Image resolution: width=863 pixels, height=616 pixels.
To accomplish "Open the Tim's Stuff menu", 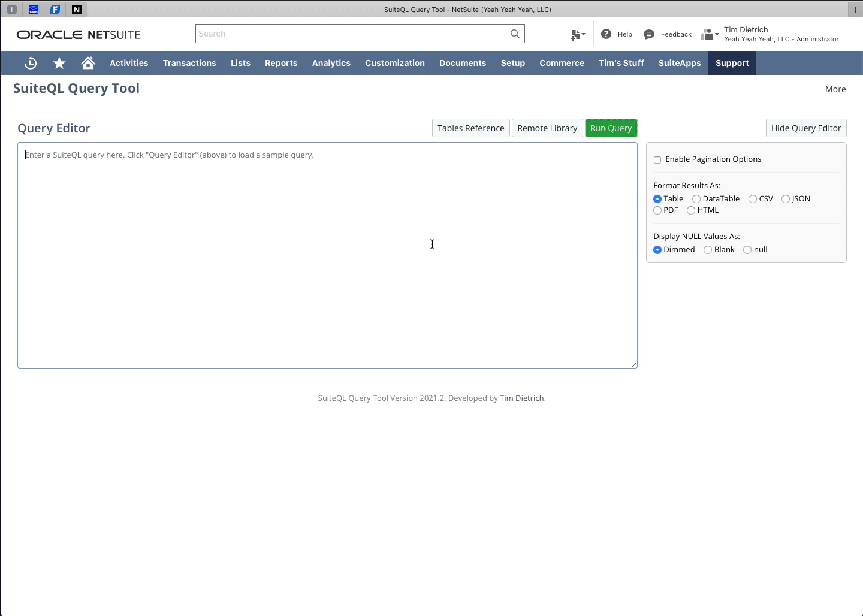I will [x=621, y=63].
